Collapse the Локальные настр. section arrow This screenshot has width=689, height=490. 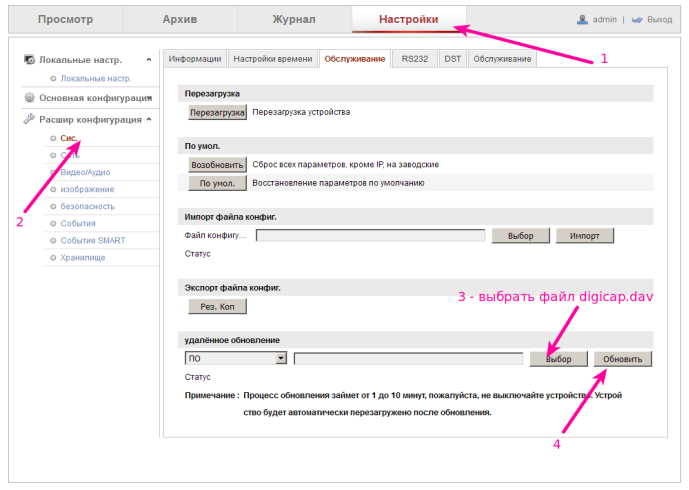(149, 61)
